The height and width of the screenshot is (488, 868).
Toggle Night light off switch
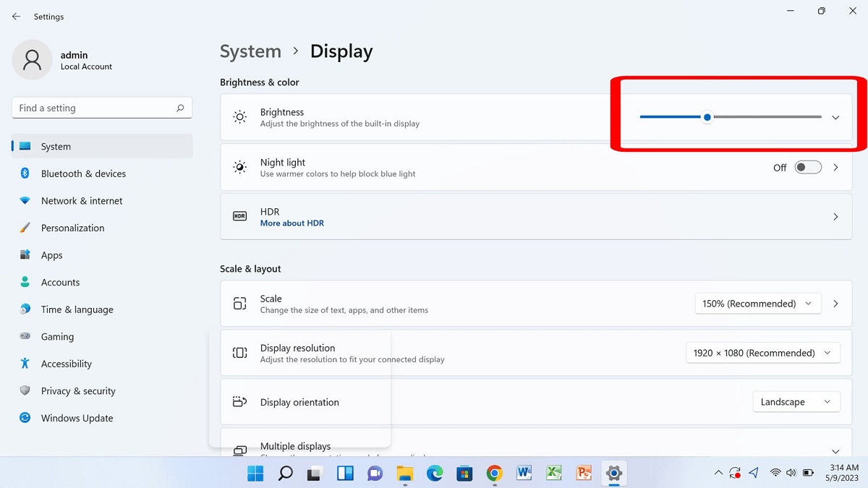tap(808, 167)
